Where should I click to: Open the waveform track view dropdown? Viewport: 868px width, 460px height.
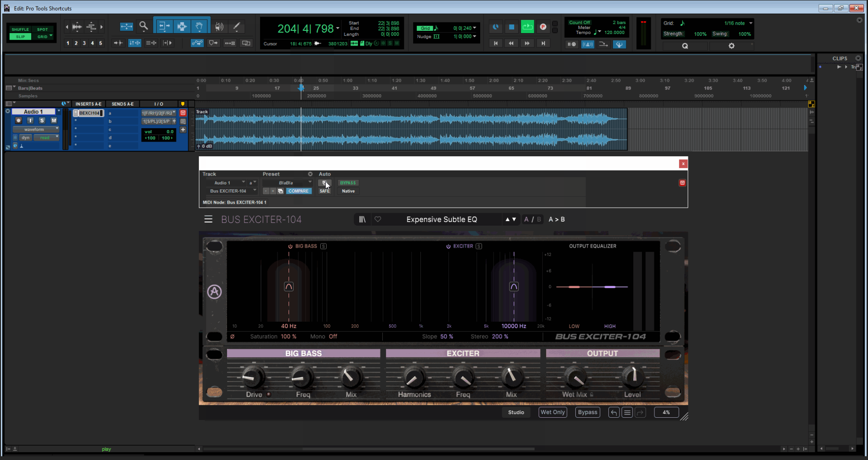tap(35, 130)
